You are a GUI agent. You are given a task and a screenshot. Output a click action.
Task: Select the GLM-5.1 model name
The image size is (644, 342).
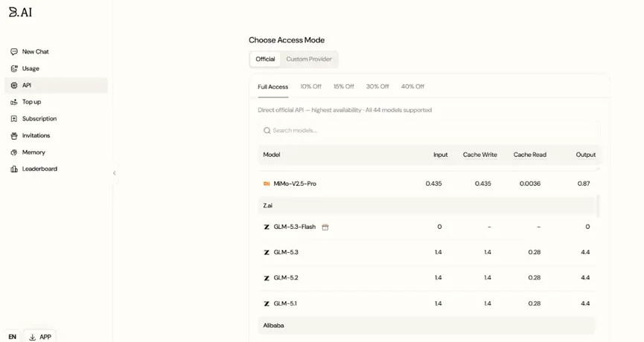285,303
